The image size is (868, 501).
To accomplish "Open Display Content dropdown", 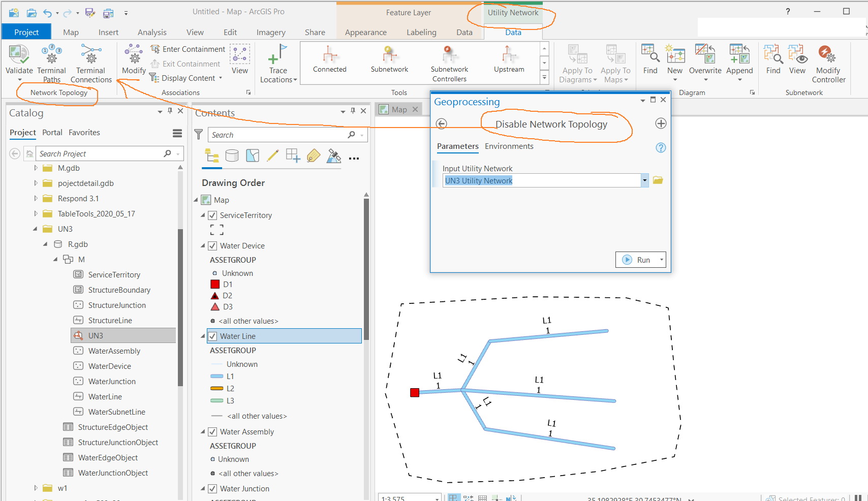I will (x=221, y=78).
